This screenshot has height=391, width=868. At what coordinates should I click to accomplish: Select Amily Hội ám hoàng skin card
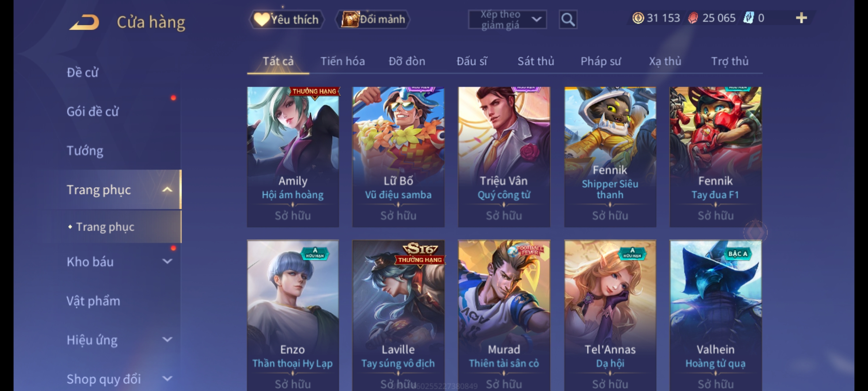pos(293,157)
